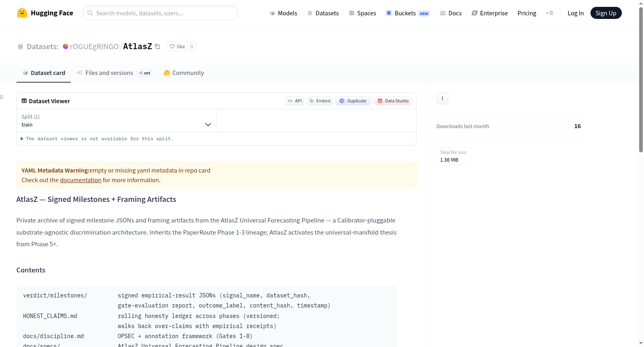Open Buckets via its blue icon
Viewport: 644px width, 347px height.
389,13
